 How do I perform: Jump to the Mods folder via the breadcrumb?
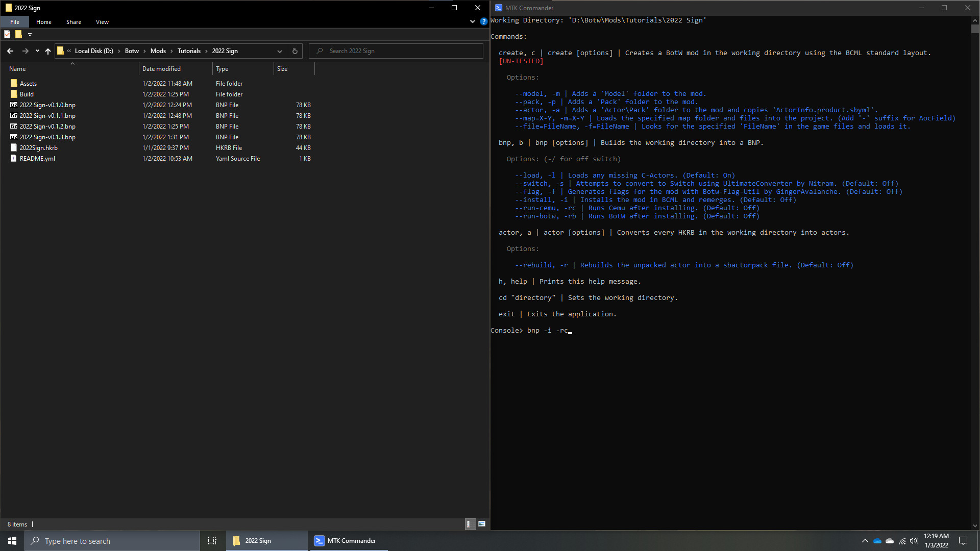pos(158,51)
